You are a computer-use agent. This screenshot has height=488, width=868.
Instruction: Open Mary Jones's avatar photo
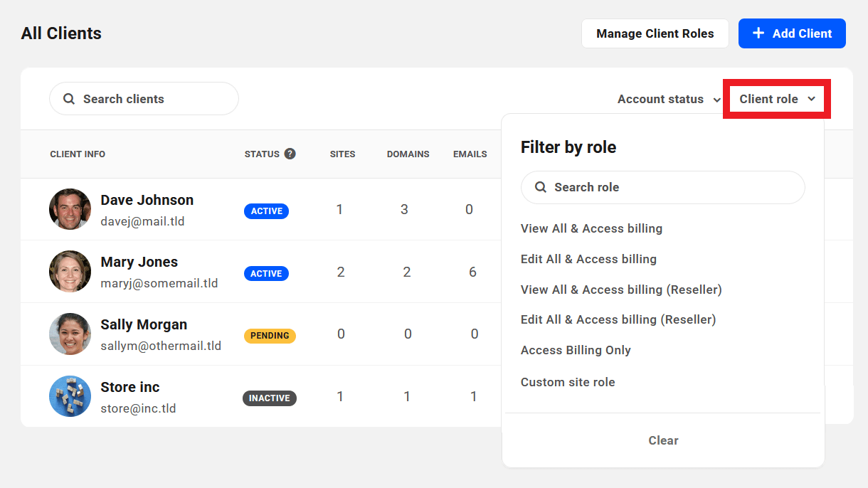pos(70,271)
